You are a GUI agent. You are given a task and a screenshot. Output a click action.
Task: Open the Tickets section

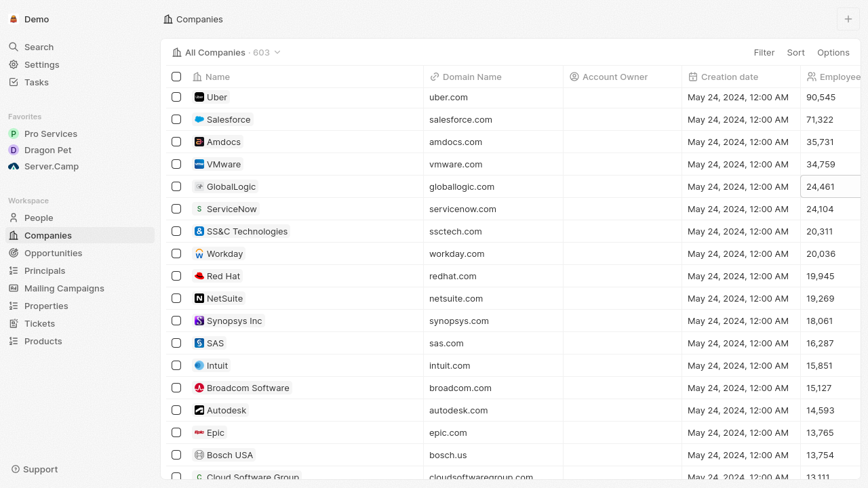click(x=80, y=323)
